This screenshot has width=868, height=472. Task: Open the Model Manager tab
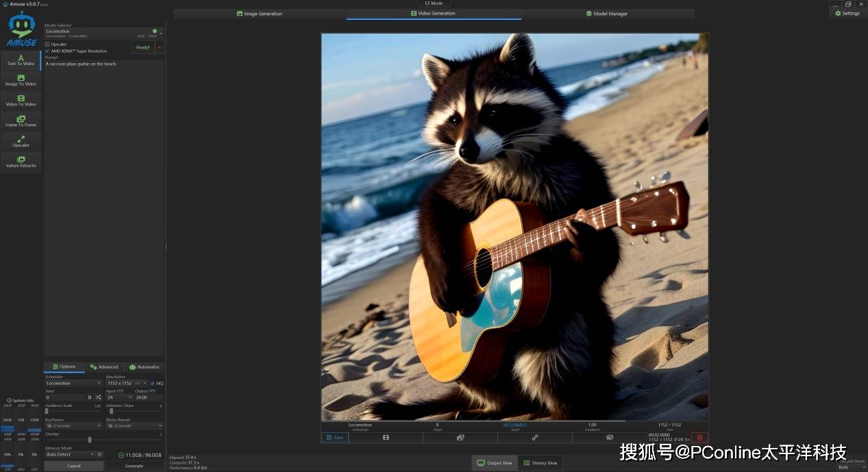[x=607, y=14]
